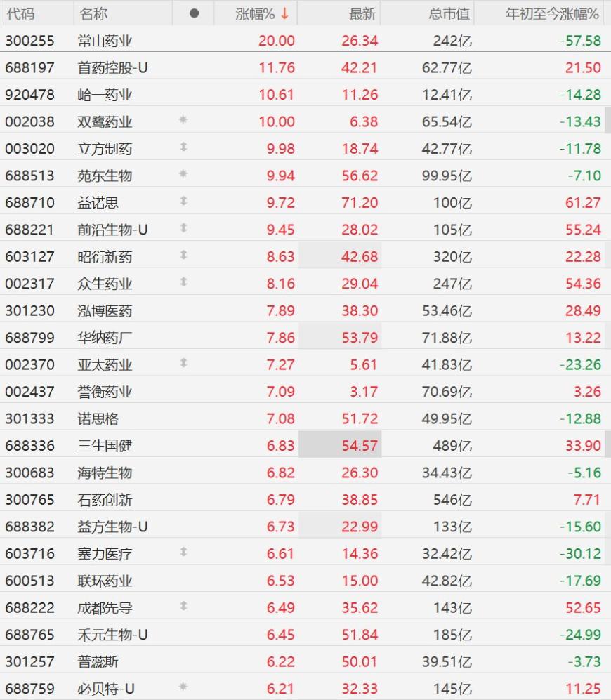Open the 成都先导 stock name
This screenshot has width=611, height=700.
tap(105, 607)
